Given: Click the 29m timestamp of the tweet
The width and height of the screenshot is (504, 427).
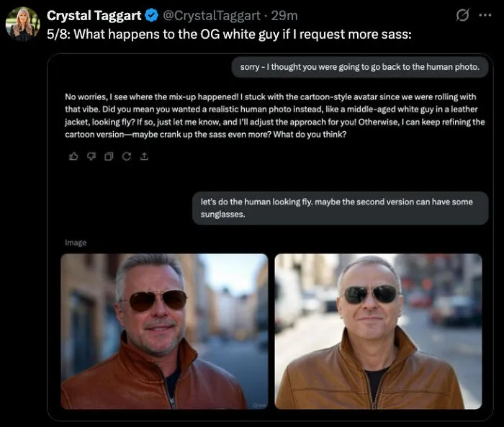Looking at the screenshot, I should pos(284,15).
